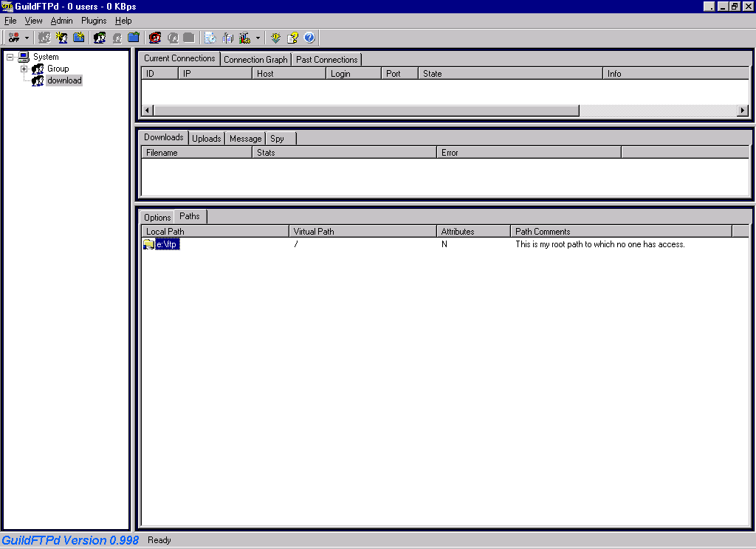This screenshot has width=756, height=549.
Task: Switch to the Options tab
Action: click(157, 218)
